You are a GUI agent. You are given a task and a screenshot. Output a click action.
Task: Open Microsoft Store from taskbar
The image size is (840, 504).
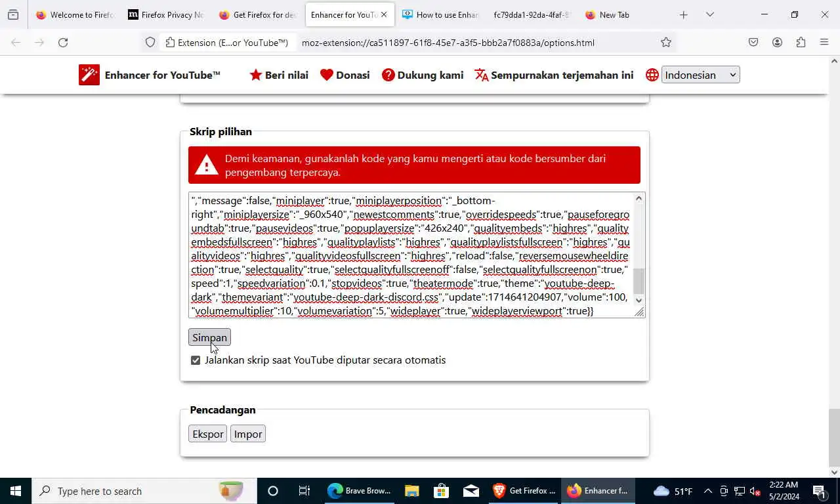pos(441,491)
